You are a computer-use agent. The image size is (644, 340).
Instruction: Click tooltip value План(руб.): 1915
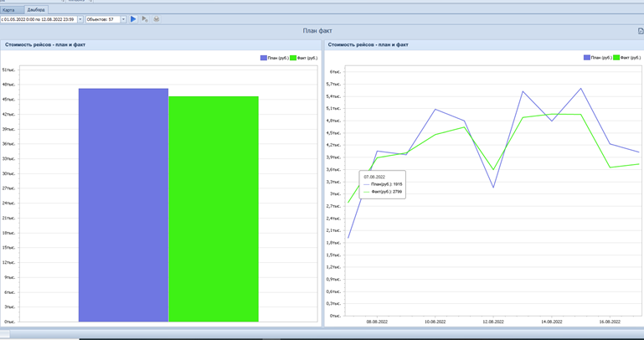[x=386, y=184]
